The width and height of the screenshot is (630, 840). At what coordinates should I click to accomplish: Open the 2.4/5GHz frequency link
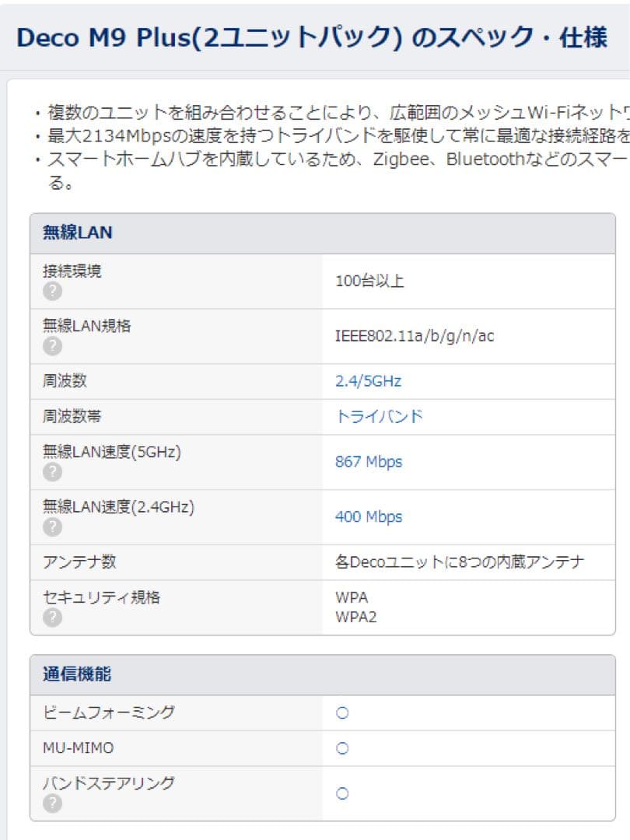tap(368, 381)
